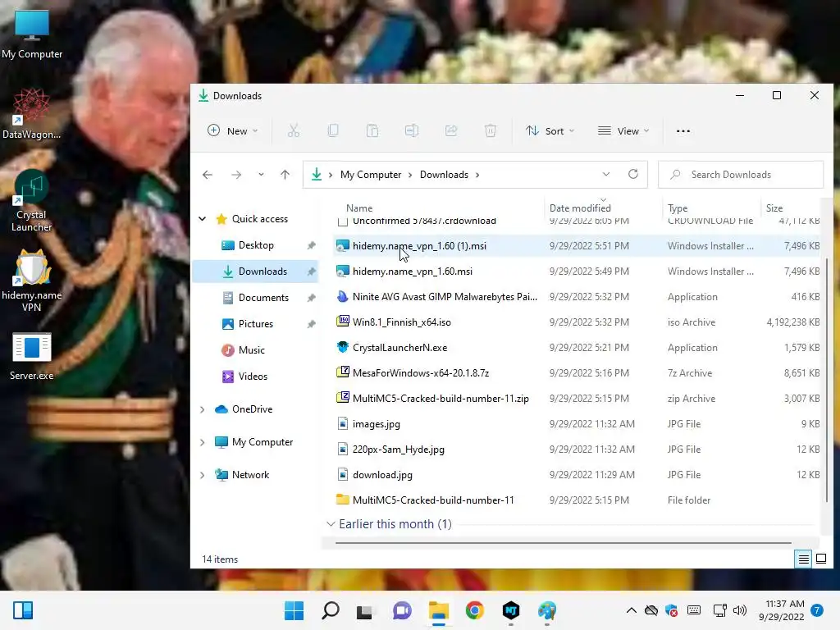Click the Paste clipboard icon
The height and width of the screenshot is (630, 840).
(x=372, y=130)
